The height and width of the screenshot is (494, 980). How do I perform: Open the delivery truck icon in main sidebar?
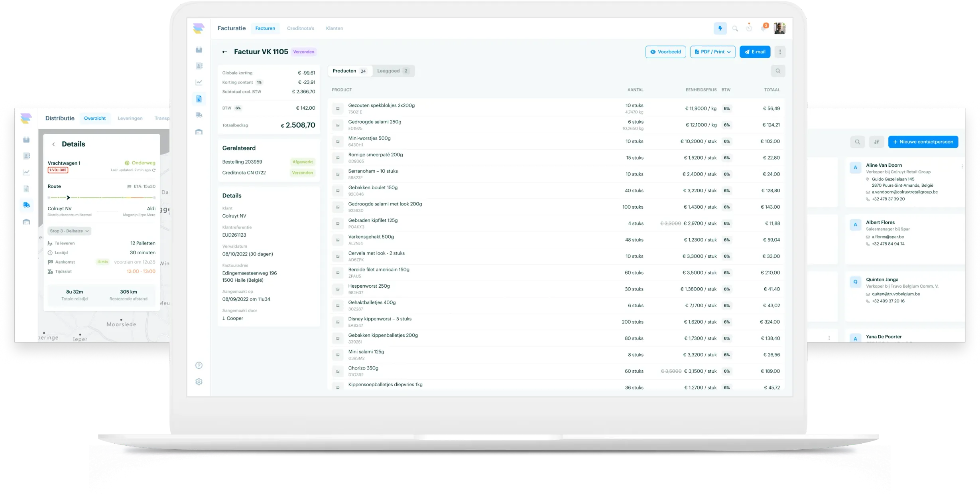tap(199, 115)
